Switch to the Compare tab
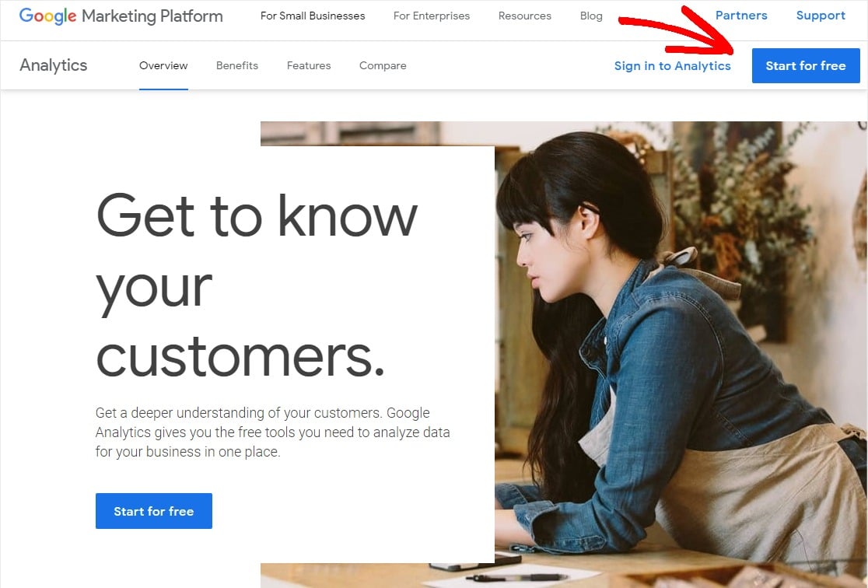 [383, 65]
